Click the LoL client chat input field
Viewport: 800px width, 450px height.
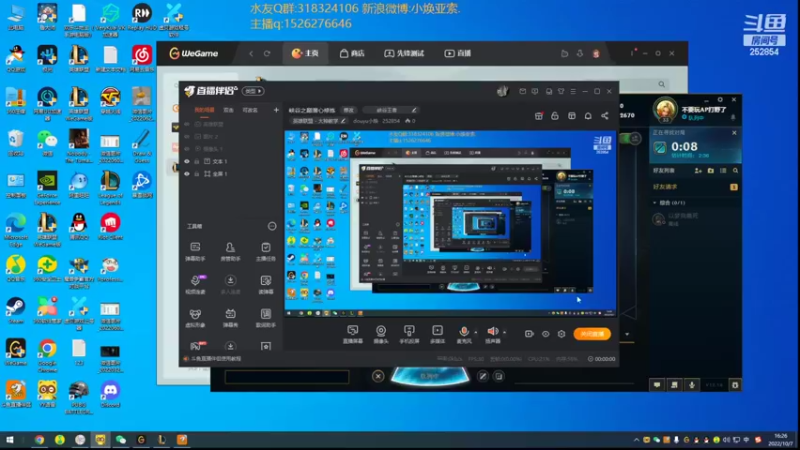point(287,377)
